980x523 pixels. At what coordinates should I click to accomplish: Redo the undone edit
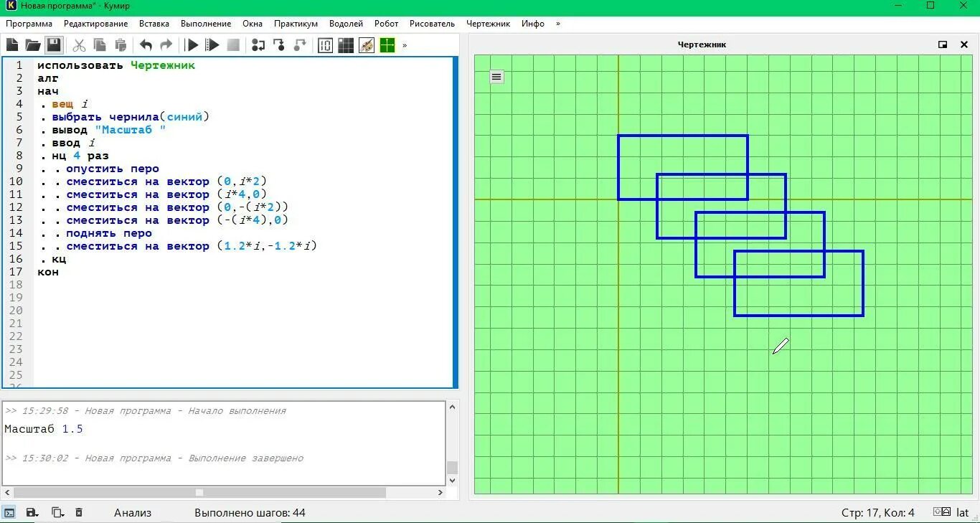pos(166,45)
